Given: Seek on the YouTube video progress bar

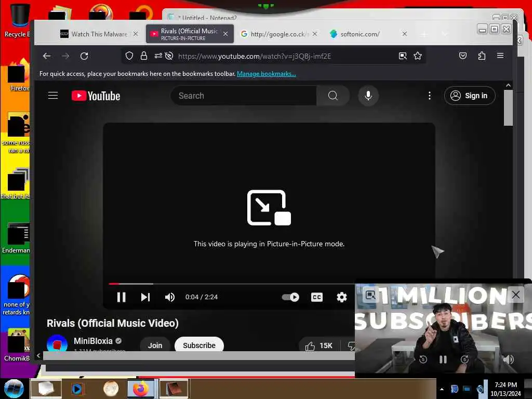Looking at the screenshot, I should [x=231, y=283].
